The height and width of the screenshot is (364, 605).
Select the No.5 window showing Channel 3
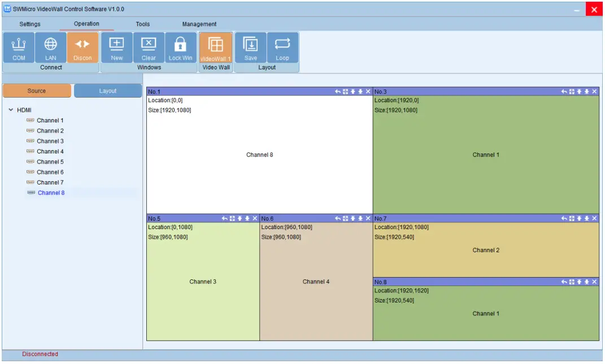coord(203,282)
